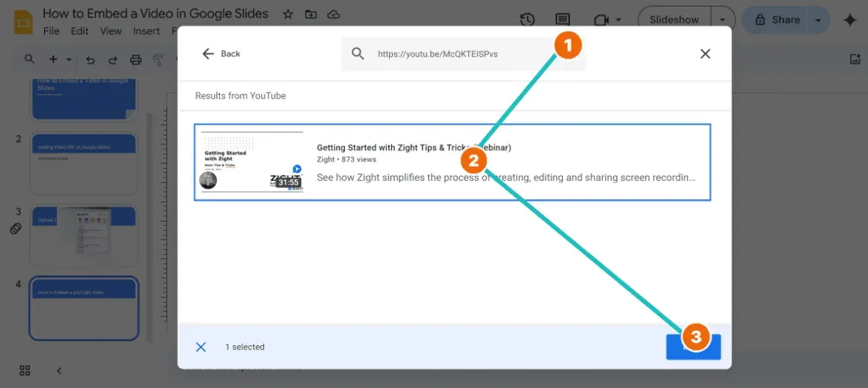
Task: Click the toolbar search magnifier icon
Action: point(30,59)
